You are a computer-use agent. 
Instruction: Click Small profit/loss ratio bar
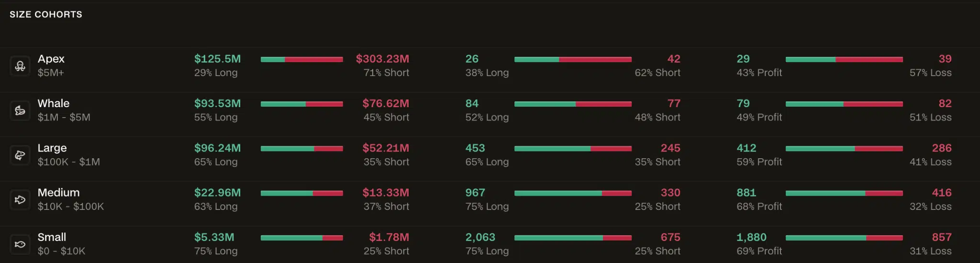pos(844,238)
